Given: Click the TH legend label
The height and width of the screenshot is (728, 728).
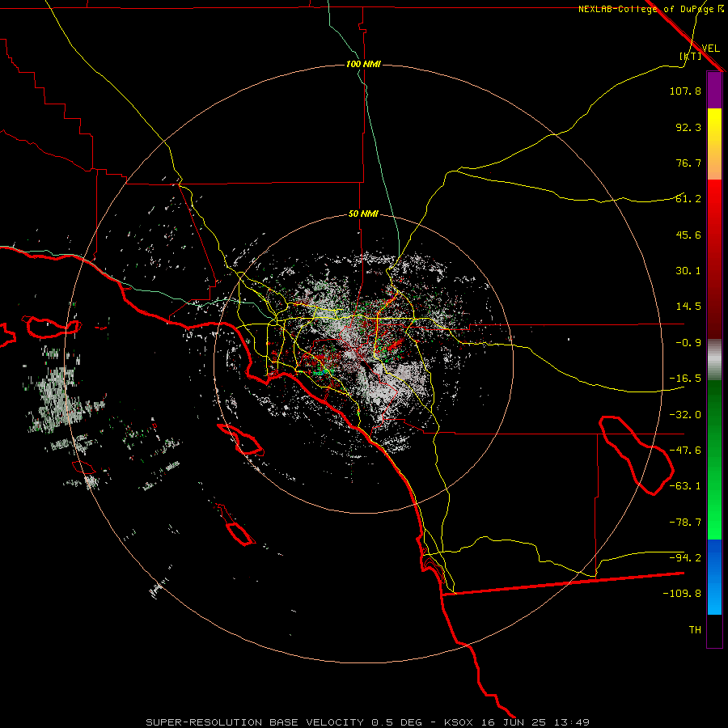Looking at the screenshot, I should click(x=695, y=629).
